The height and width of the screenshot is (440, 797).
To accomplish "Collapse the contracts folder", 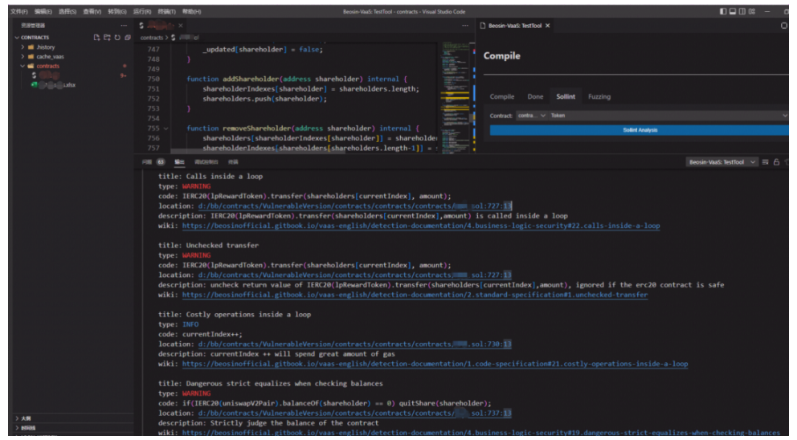I will click(x=22, y=66).
